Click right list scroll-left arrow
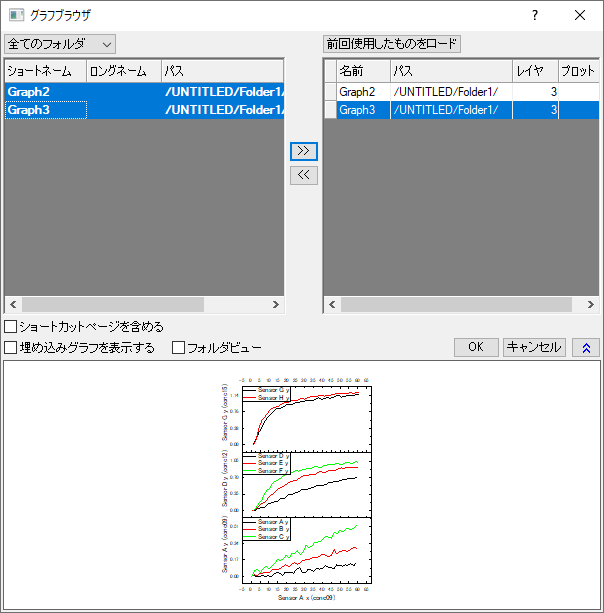The image size is (604, 613). 332,305
